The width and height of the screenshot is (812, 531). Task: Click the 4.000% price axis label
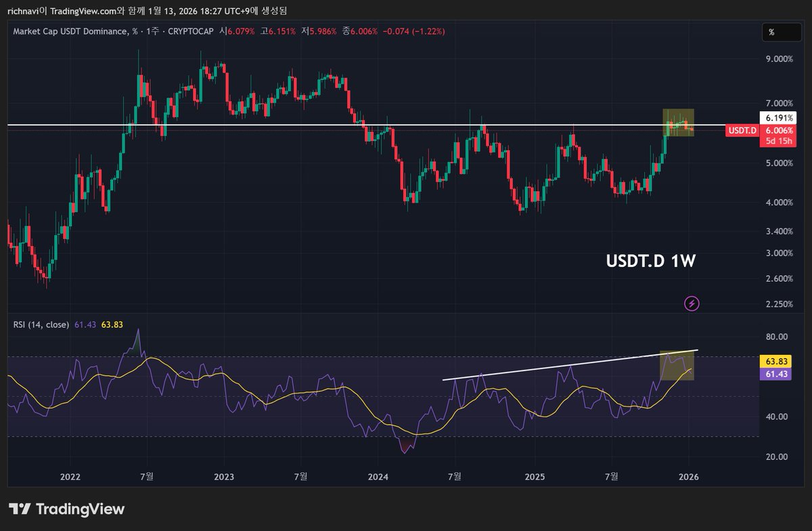coord(778,203)
